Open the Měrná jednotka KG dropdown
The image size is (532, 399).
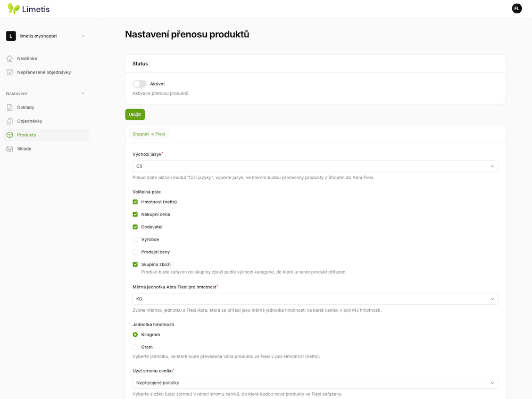coord(315,299)
